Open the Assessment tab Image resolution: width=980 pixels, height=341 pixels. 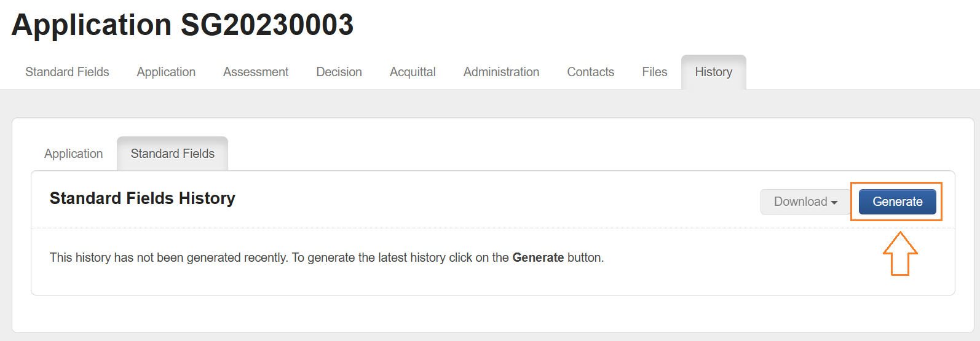(x=256, y=72)
